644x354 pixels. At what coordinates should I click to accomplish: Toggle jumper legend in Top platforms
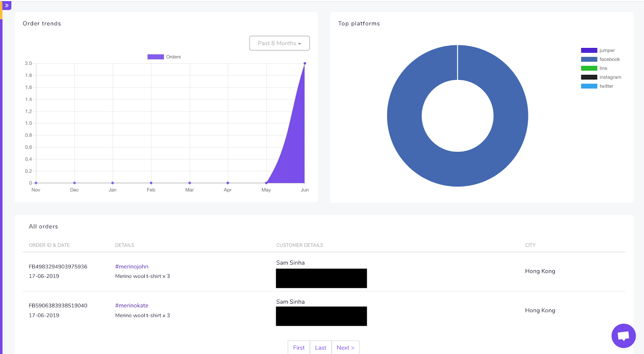[598, 50]
